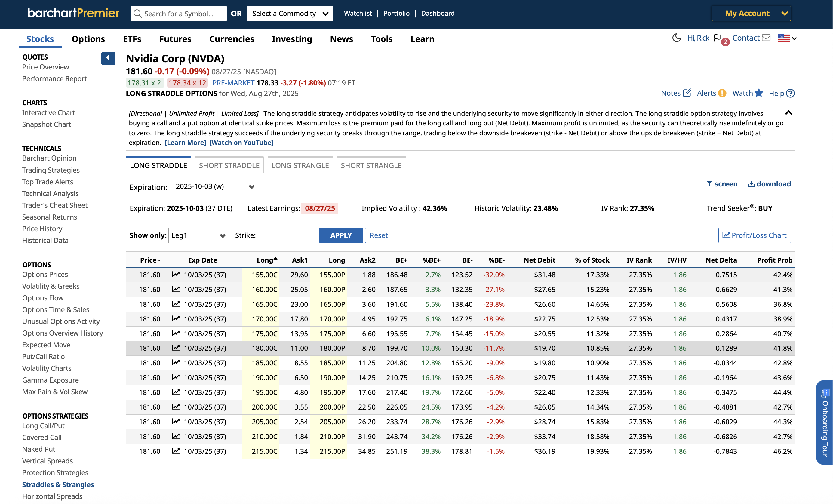Image resolution: width=833 pixels, height=504 pixels.
Task: Click the APPLY button
Action: coord(341,235)
